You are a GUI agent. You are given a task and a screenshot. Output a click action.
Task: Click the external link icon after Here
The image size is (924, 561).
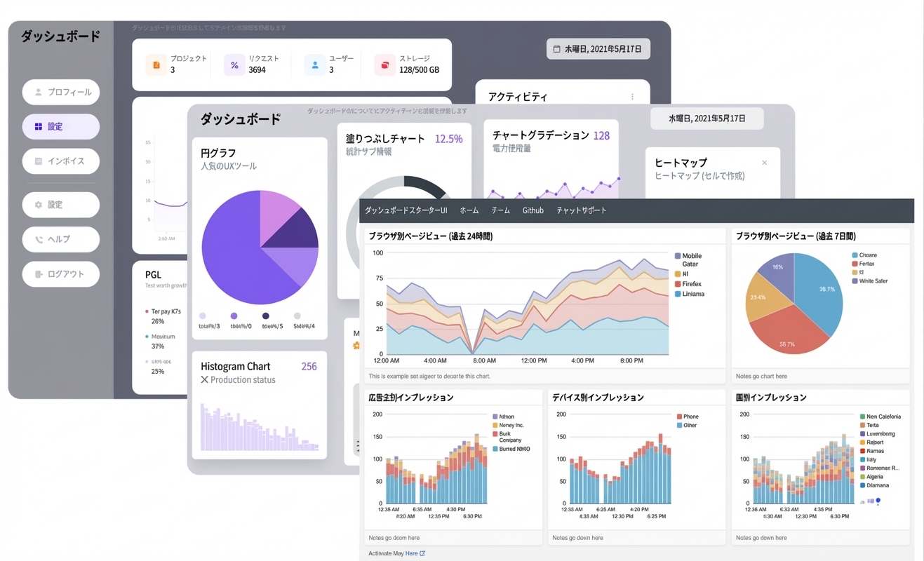pos(422,553)
